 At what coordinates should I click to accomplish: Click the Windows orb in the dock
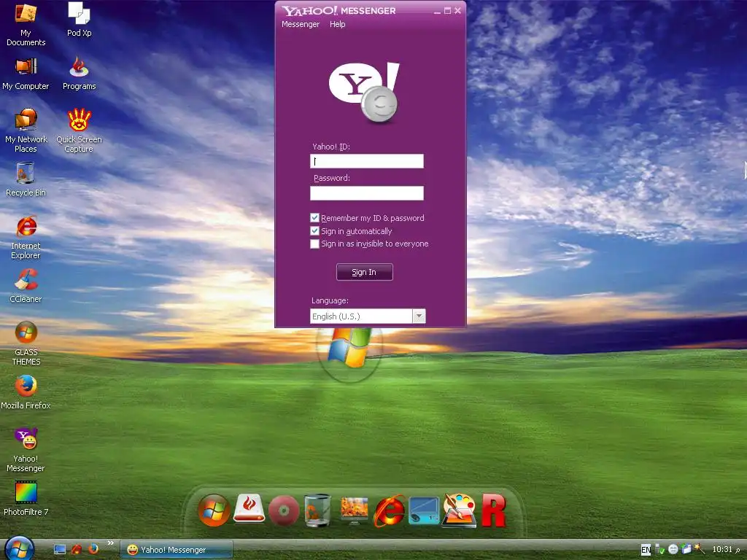[x=214, y=510]
